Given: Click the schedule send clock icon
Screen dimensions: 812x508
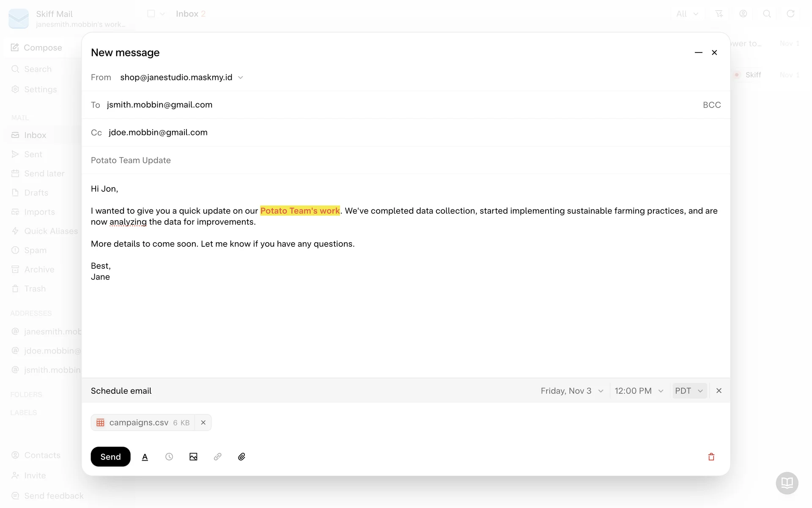Looking at the screenshot, I should pos(169,457).
